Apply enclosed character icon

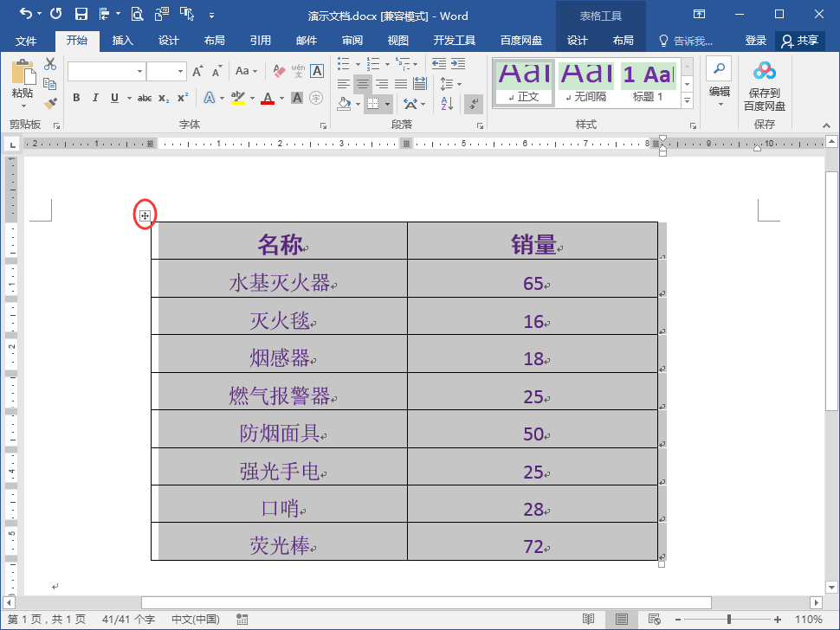click(316, 98)
